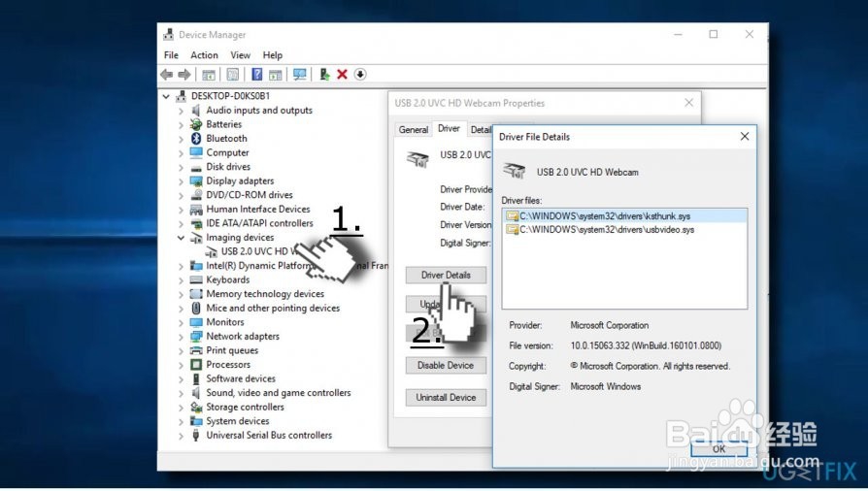Click the Batteries category icon
868x491 pixels.
tap(196, 124)
